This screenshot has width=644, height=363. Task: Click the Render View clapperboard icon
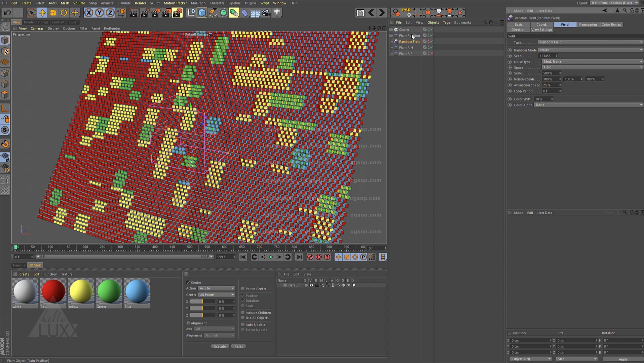pyautogui.click(x=134, y=13)
